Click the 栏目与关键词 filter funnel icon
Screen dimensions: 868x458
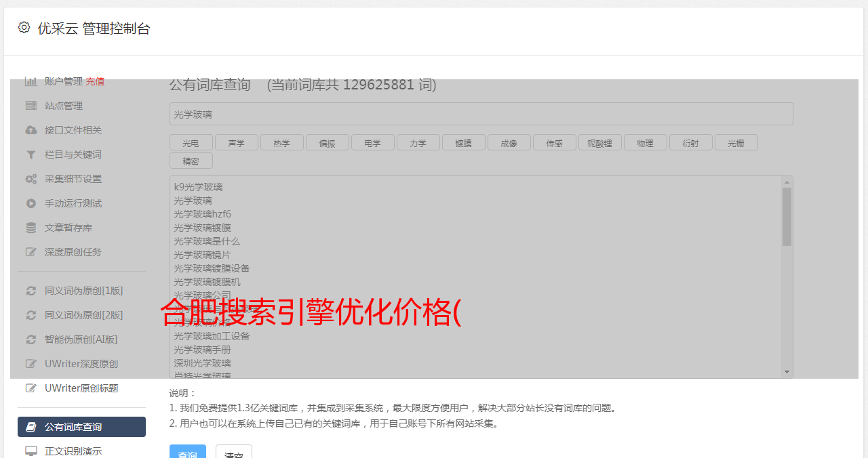[x=31, y=154]
